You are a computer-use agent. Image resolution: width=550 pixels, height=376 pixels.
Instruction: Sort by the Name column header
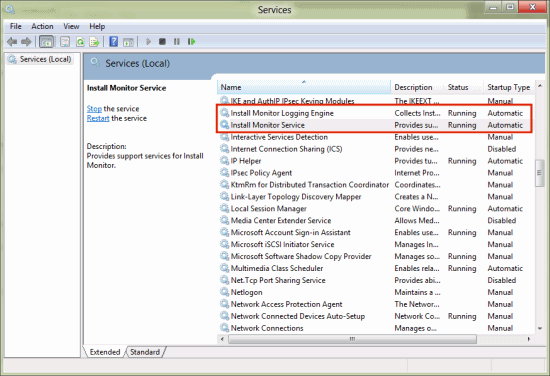(303, 87)
